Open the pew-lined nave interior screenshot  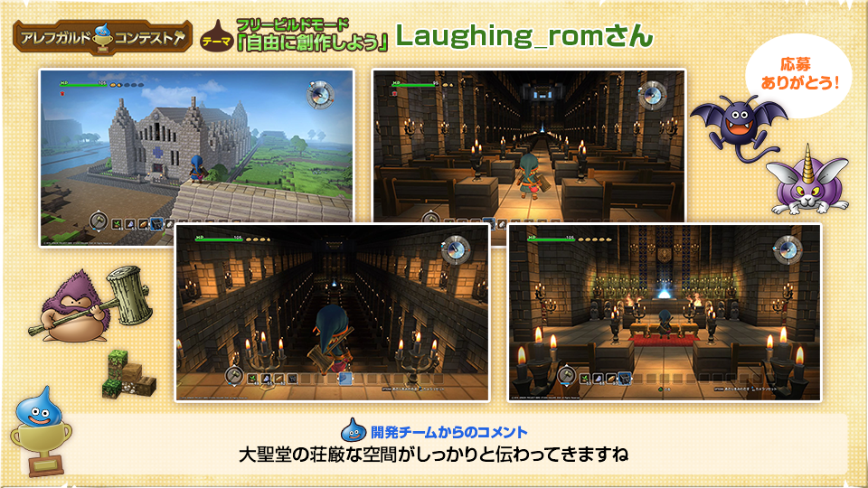coord(529,146)
